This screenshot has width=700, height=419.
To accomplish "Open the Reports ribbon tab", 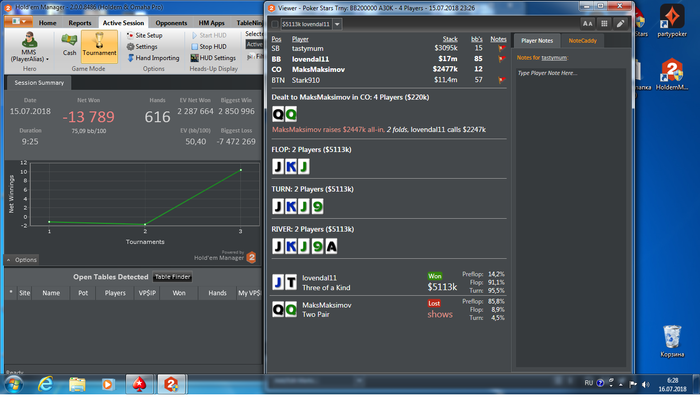I will [79, 23].
